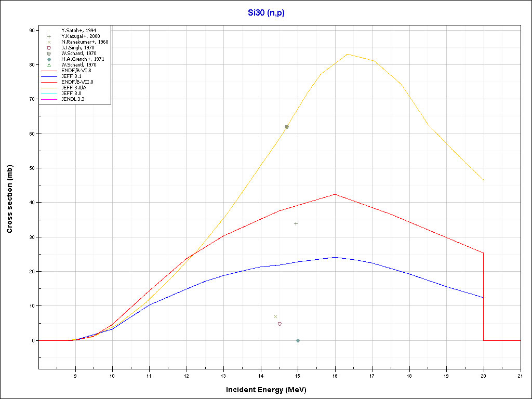Screen dimensions: 532x399
Task: Select the x marker for N.Ranakumar+, 1968 legend entry
Action: tap(49, 42)
